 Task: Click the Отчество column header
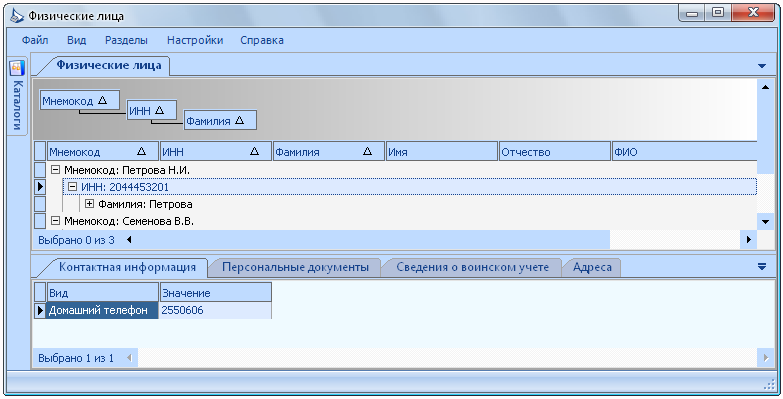point(555,151)
